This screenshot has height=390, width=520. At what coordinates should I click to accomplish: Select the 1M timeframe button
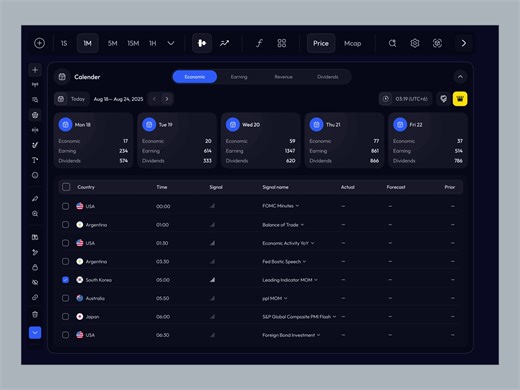click(x=87, y=43)
